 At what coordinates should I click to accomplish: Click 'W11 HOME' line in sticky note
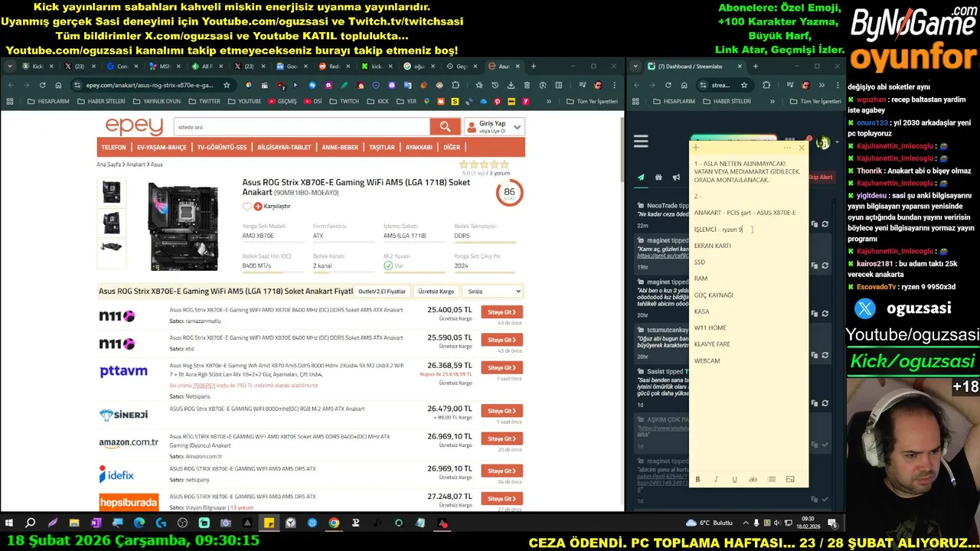[710, 328]
